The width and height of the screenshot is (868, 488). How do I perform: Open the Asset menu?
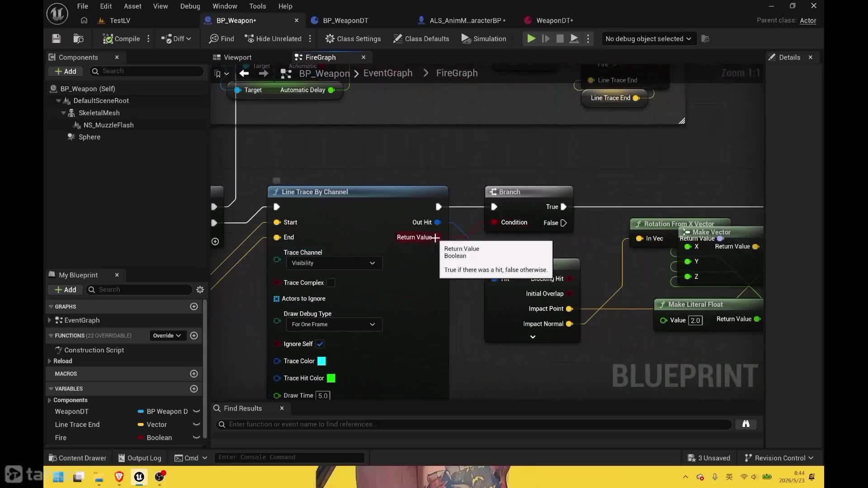(132, 6)
